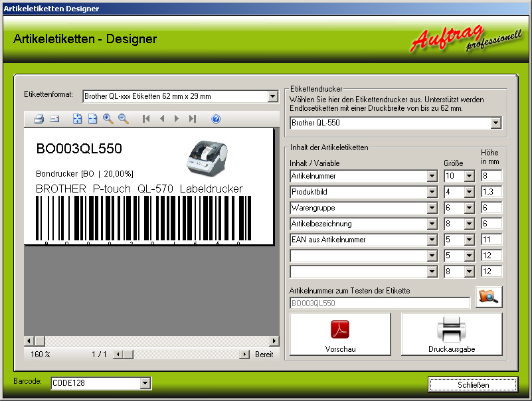The height and width of the screenshot is (401, 532).
Task: Open the Etikettendrucker dropdown showing Brother QL-550
Action: pos(495,123)
